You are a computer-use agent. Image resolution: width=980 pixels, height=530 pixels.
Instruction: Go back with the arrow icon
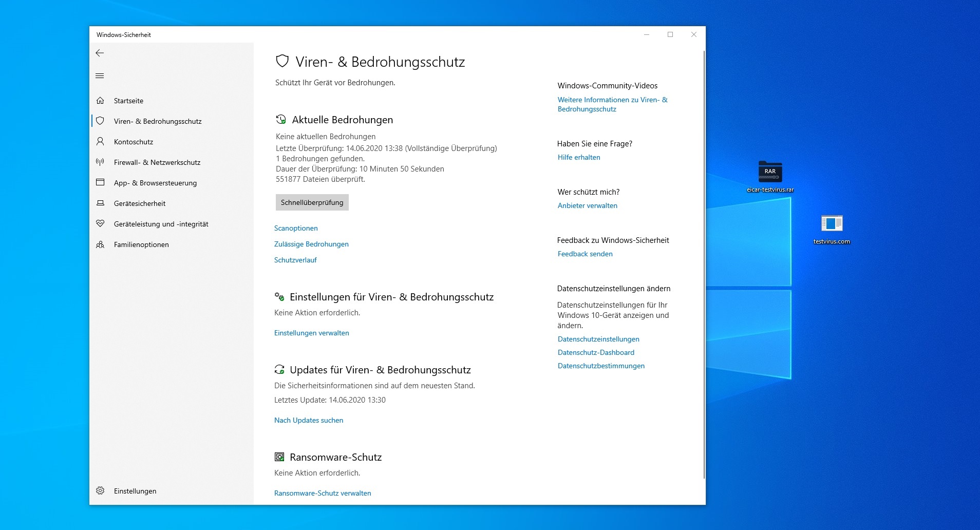(100, 53)
